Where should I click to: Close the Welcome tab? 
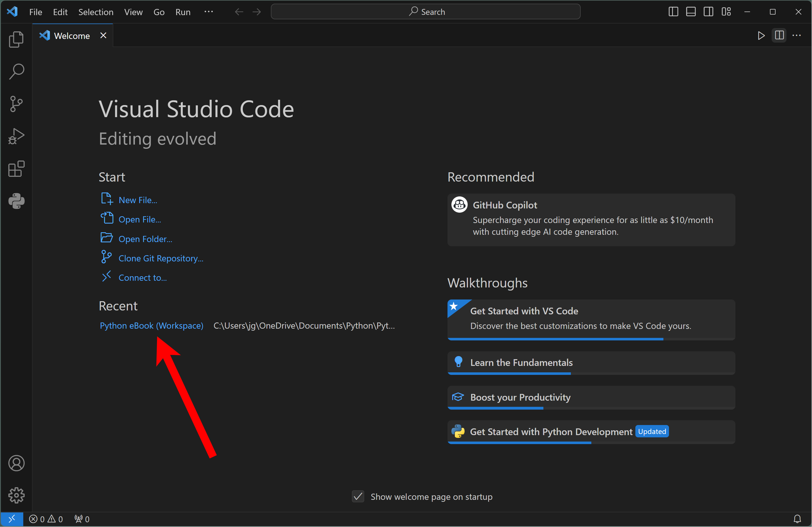103,36
